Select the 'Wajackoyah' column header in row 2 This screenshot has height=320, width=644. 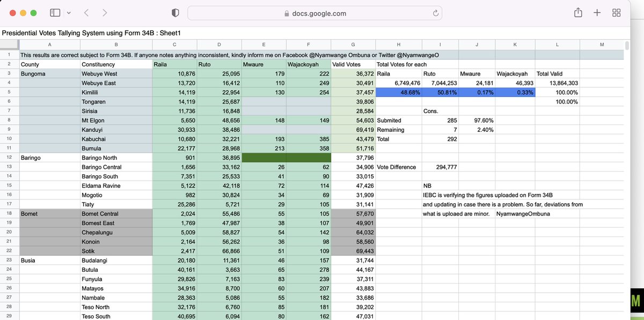tap(309, 64)
